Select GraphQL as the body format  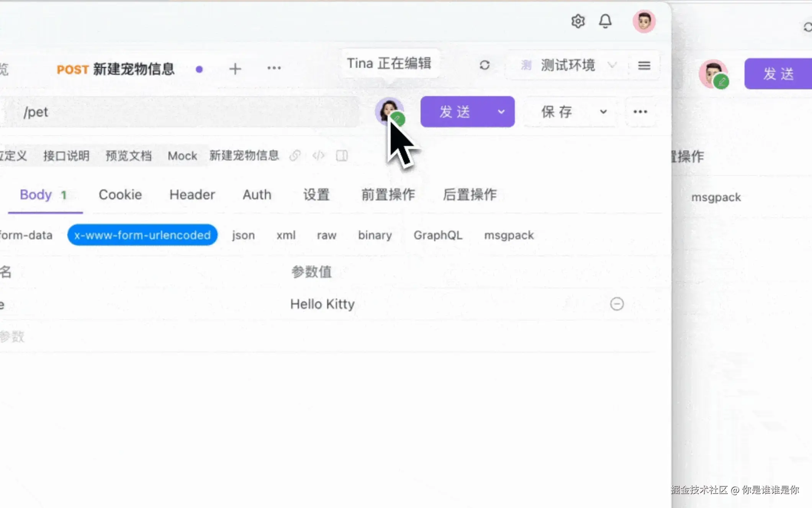438,235
